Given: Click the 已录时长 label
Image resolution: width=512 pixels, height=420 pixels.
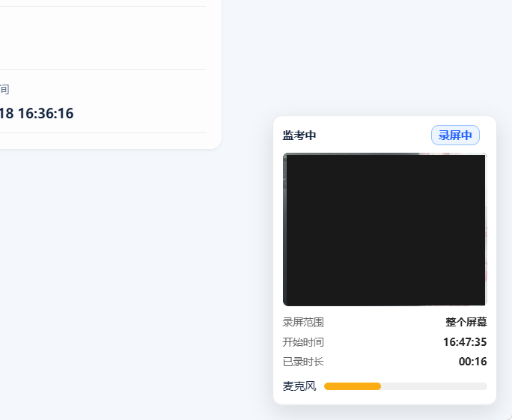Looking at the screenshot, I should (303, 362).
